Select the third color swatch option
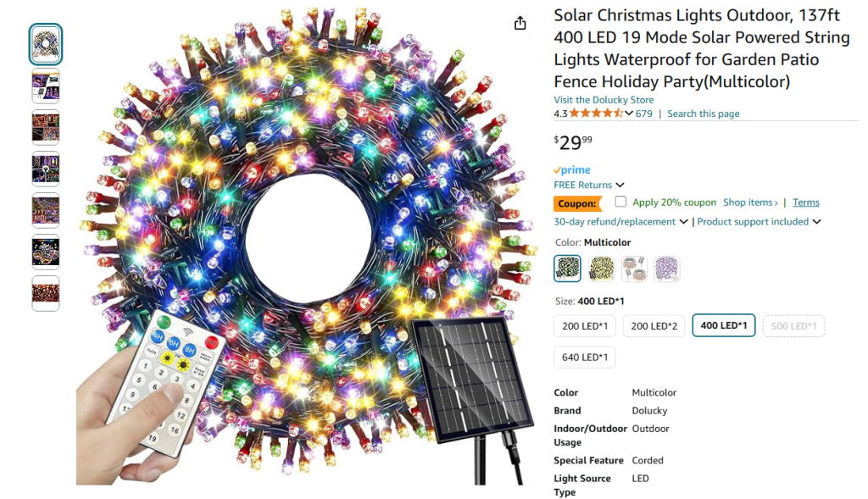868x499 pixels. (634, 269)
